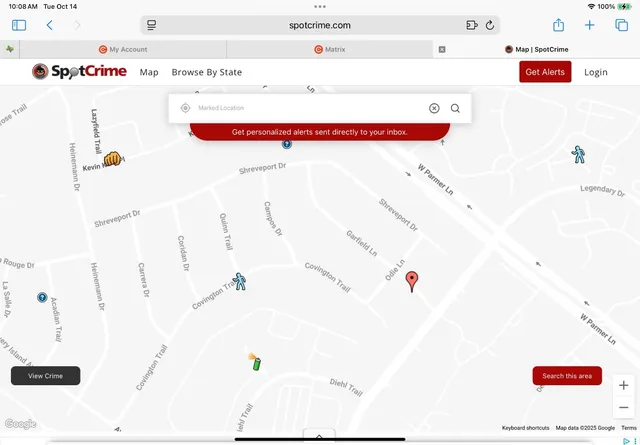Open Browse By State page
This screenshot has width=640, height=445.
pyautogui.click(x=206, y=72)
